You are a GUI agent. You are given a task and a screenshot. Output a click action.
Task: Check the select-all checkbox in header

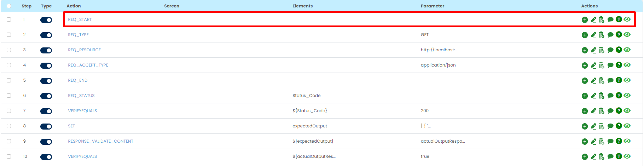(x=9, y=6)
